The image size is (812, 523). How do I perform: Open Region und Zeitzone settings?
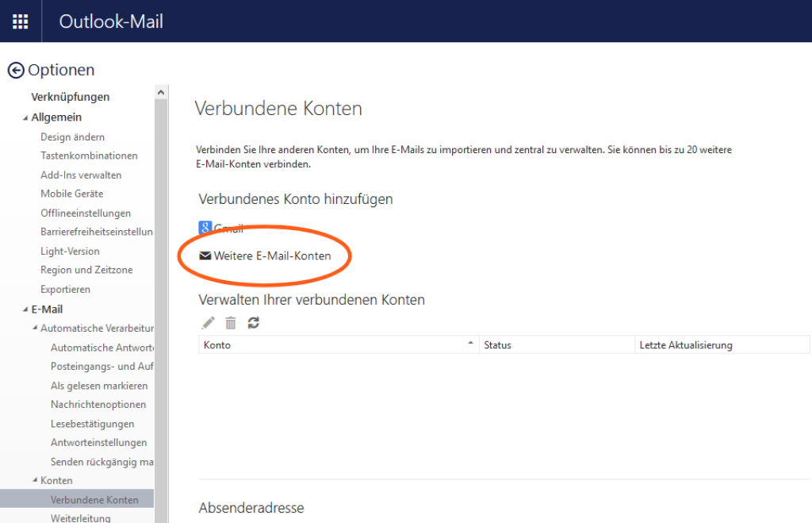[x=86, y=270]
